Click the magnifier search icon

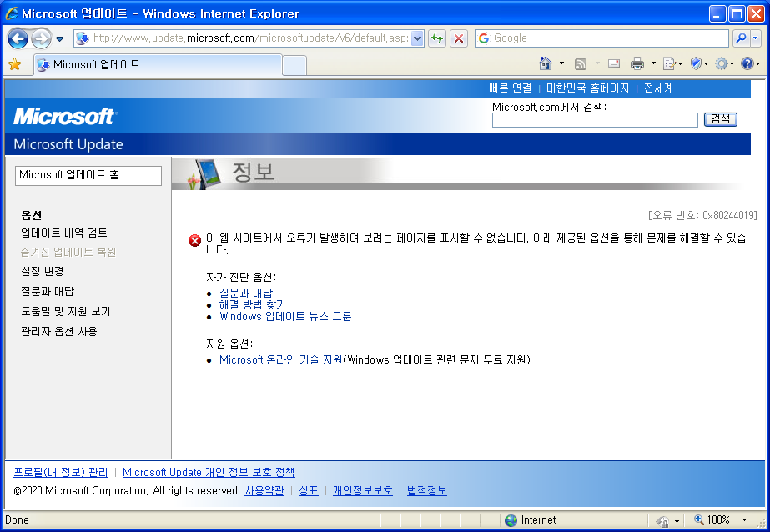741,38
